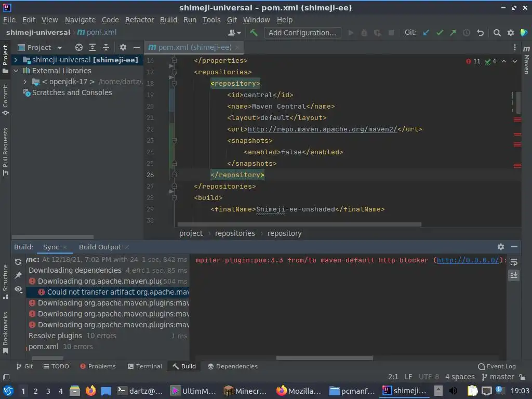Toggle scroll to end in build output
This screenshot has width=532, height=399.
pos(514,275)
